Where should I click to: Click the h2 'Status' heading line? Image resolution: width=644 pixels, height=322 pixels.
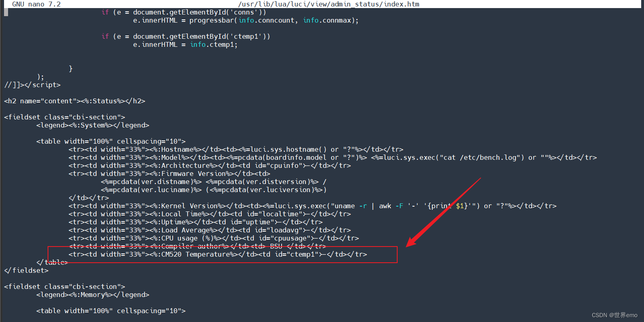(75, 101)
